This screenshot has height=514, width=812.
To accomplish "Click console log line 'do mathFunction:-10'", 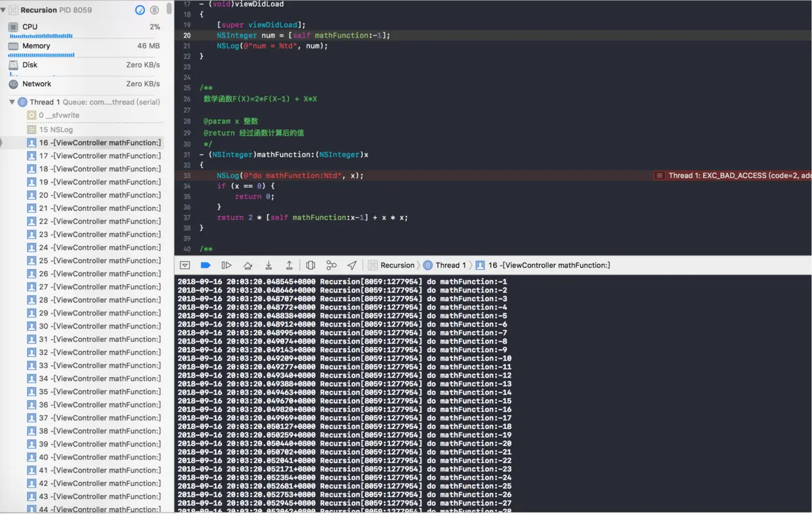I will coord(344,358).
